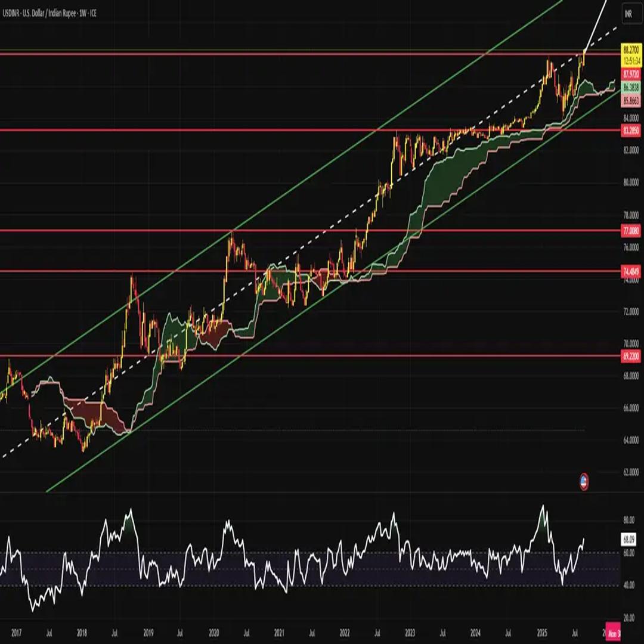This screenshot has height=644, width=644.
Task: Click the 2018 label on time axis
Action: pos(82,631)
